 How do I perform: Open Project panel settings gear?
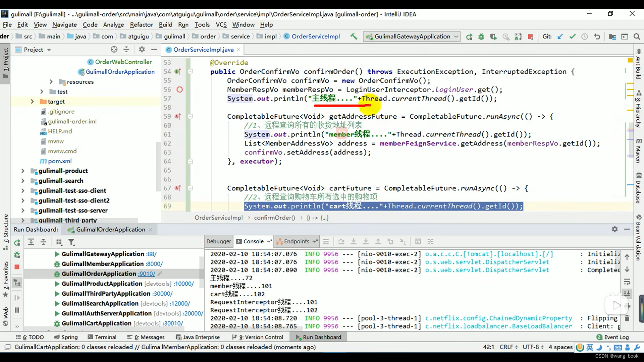point(142,50)
